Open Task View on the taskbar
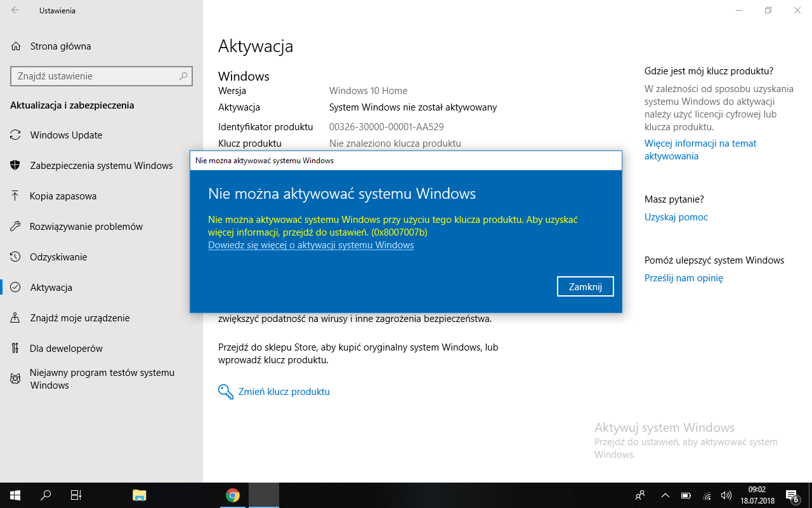Image resolution: width=812 pixels, height=508 pixels. [x=76, y=495]
